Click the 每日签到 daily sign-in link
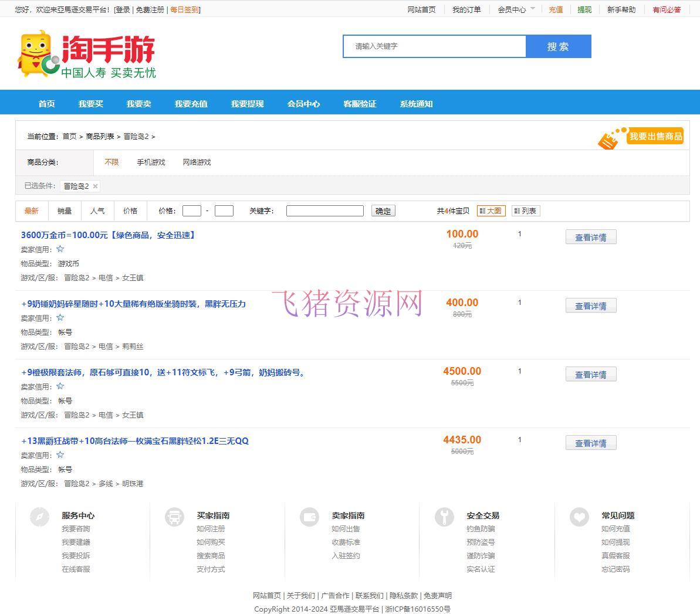Screen dimensions: 700x614 (x=185, y=9)
